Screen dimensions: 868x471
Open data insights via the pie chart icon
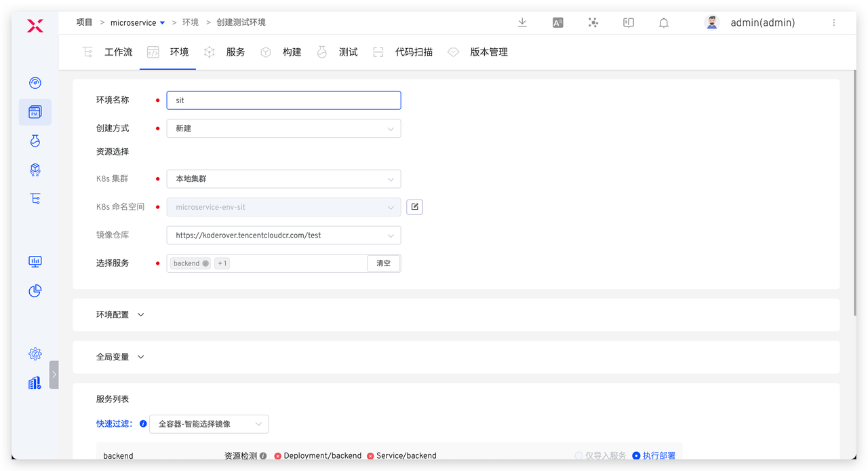35,290
